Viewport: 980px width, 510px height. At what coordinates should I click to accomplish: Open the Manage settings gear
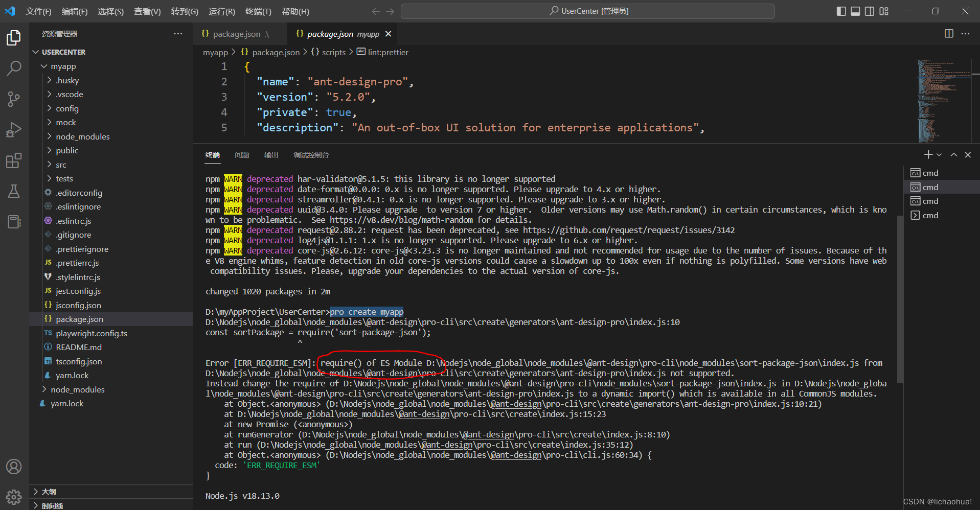click(14, 497)
